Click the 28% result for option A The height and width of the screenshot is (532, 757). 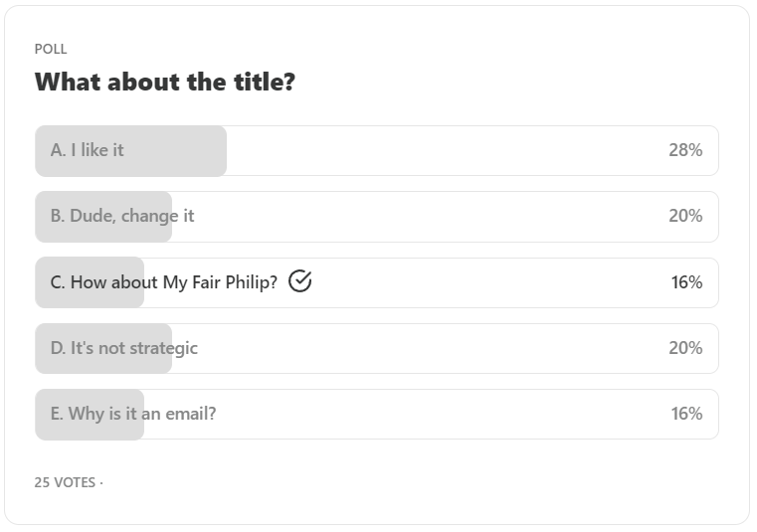pyautogui.click(x=685, y=150)
